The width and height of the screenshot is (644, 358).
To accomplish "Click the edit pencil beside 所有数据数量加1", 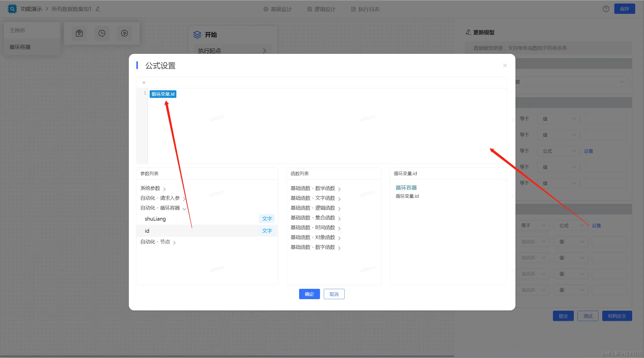I will point(98,9).
